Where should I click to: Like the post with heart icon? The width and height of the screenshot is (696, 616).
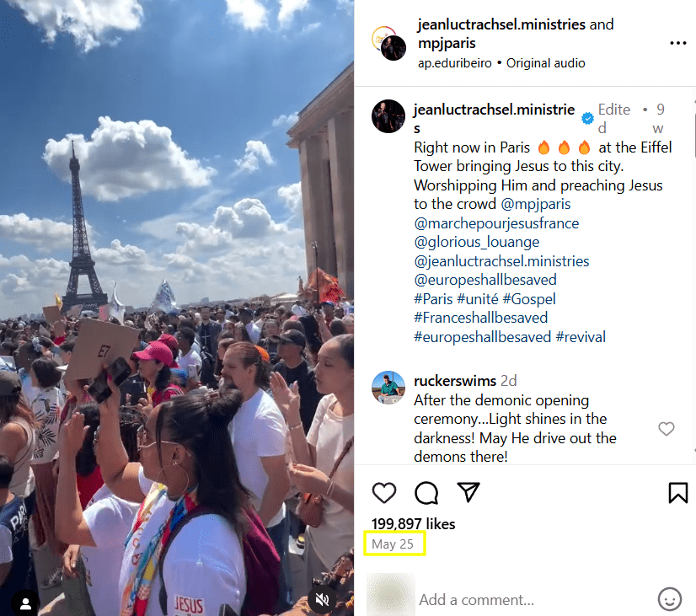pyautogui.click(x=384, y=493)
